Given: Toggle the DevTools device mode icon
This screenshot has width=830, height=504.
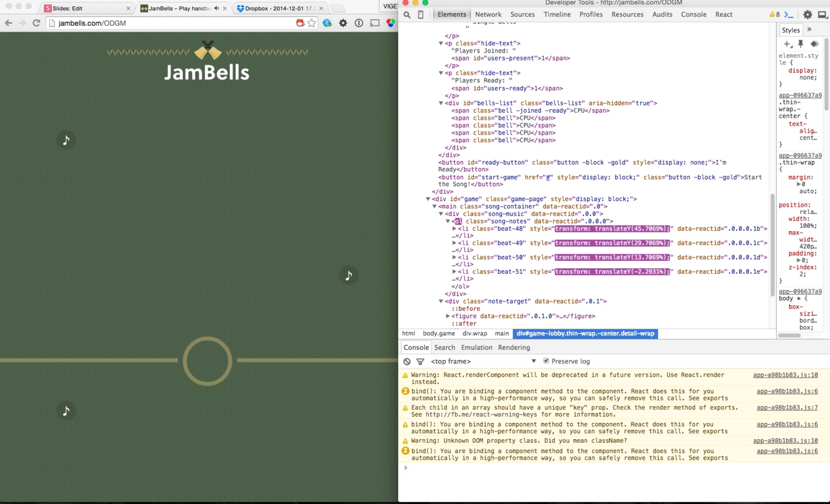Looking at the screenshot, I should click(421, 15).
